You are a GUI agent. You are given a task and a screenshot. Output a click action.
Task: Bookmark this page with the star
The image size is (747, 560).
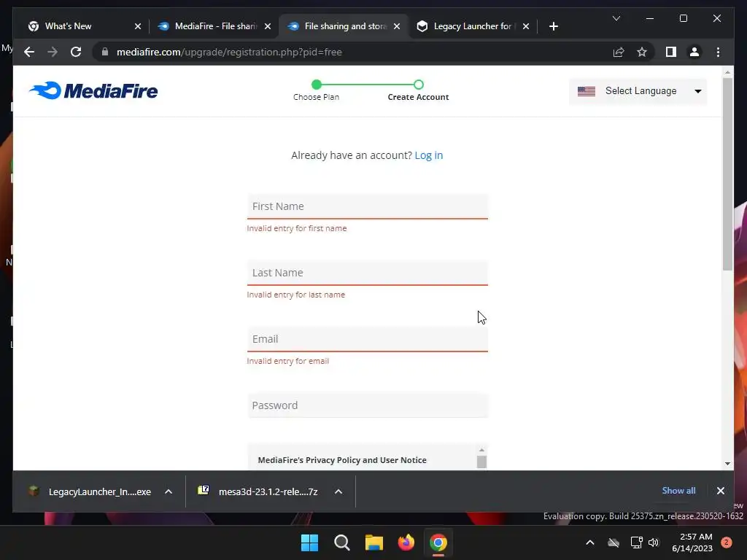(x=642, y=52)
